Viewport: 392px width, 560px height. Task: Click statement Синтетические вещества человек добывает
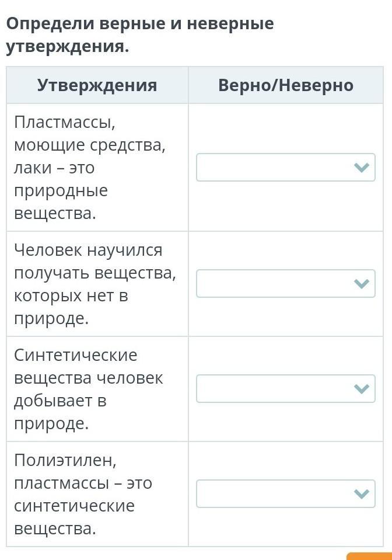pyautogui.click(x=88, y=389)
